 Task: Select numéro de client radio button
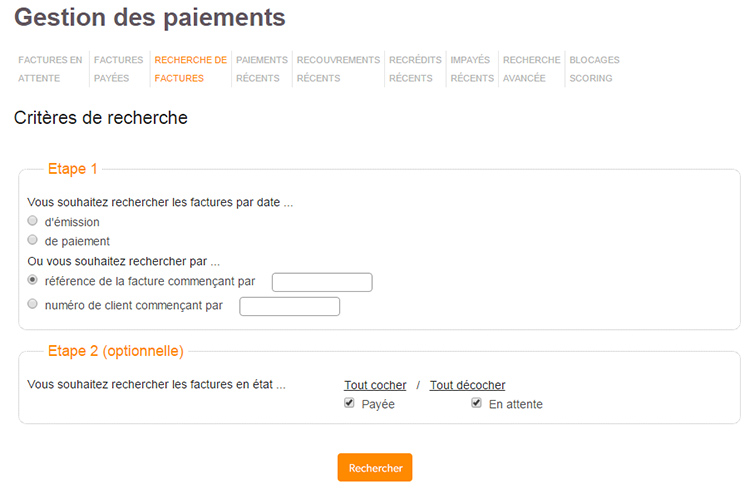33,304
